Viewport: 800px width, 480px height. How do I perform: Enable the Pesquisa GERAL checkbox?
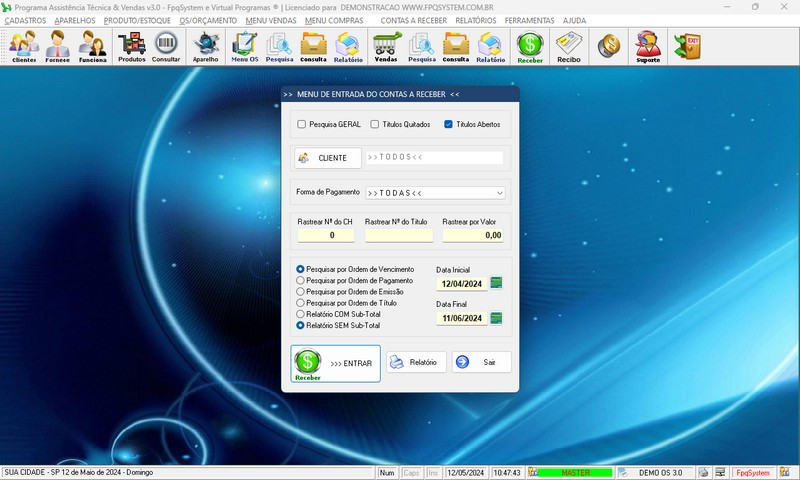[x=302, y=125]
